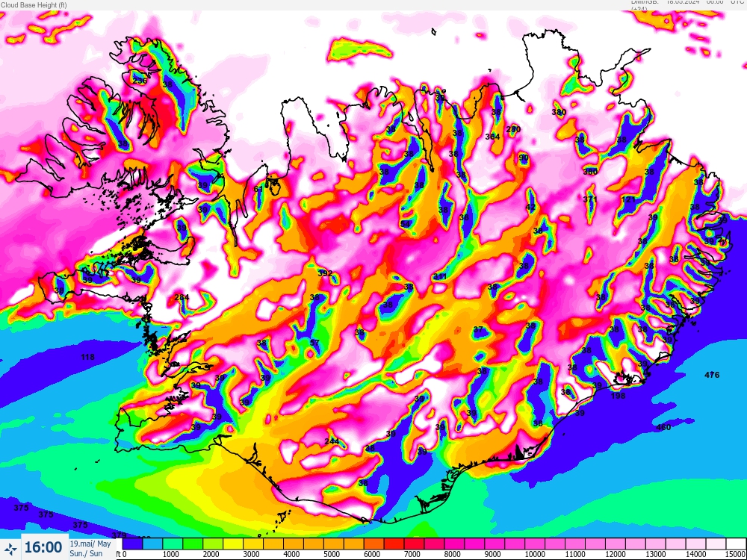Pick the yellow legend swatch before 3000
Viewport: 747px width, 560px height.
click(232, 544)
